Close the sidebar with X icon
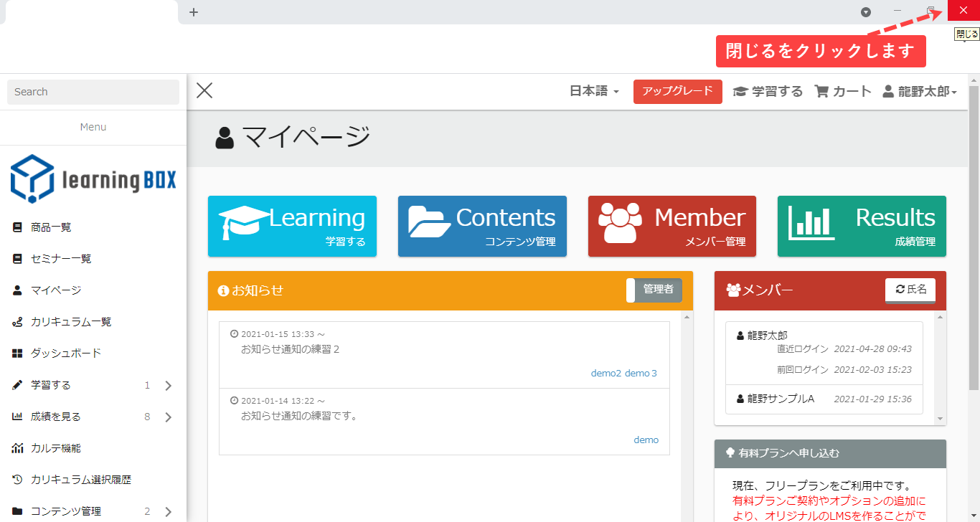Image resolution: width=980 pixels, height=522 pixels. coord(204,90)
